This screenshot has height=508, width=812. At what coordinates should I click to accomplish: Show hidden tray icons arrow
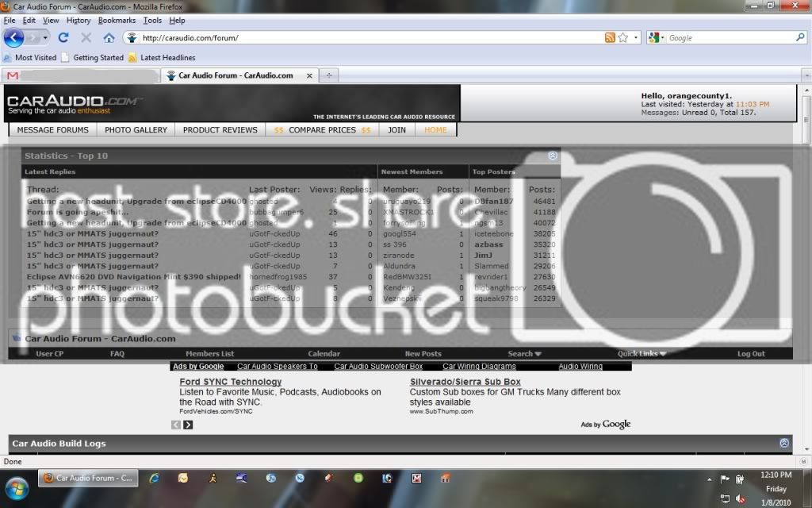click(x=708, y=479)
